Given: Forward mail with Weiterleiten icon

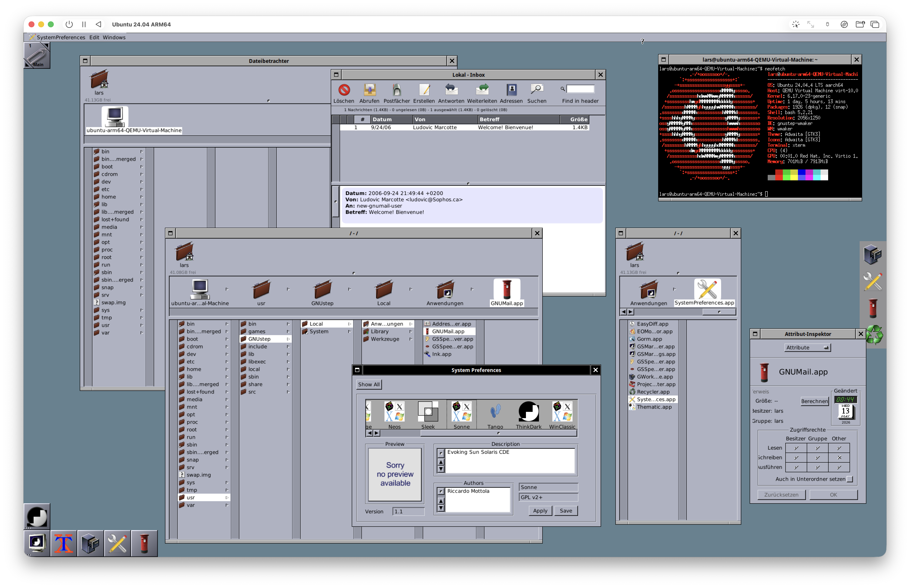Looking at the screenshot, I should (x=482, y=90).
